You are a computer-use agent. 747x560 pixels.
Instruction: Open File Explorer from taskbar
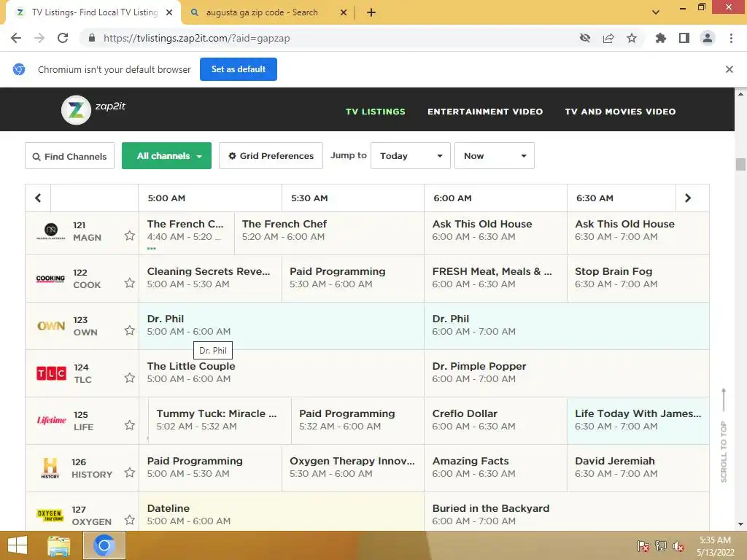click(x=58, y=545)
